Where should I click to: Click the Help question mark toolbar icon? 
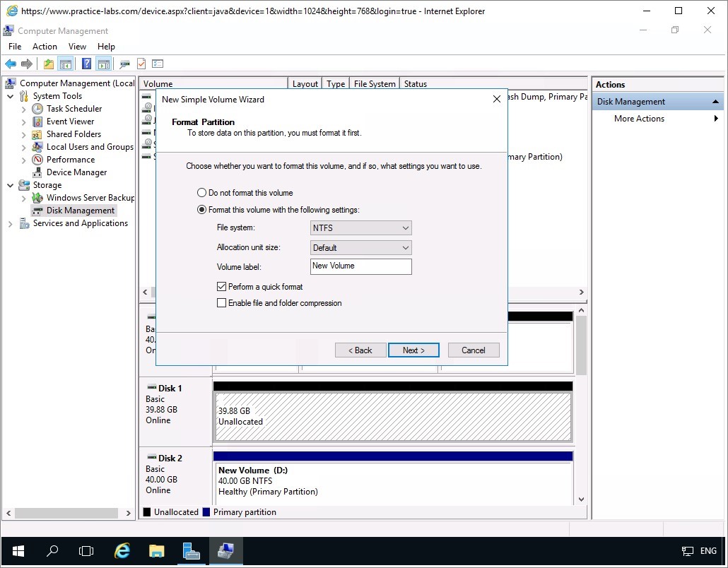point(86,64)
